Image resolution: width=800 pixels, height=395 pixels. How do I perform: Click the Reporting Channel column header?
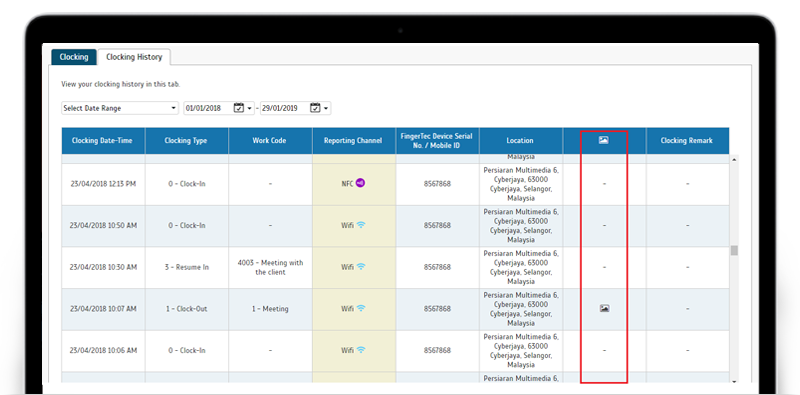tap(354, 141)
